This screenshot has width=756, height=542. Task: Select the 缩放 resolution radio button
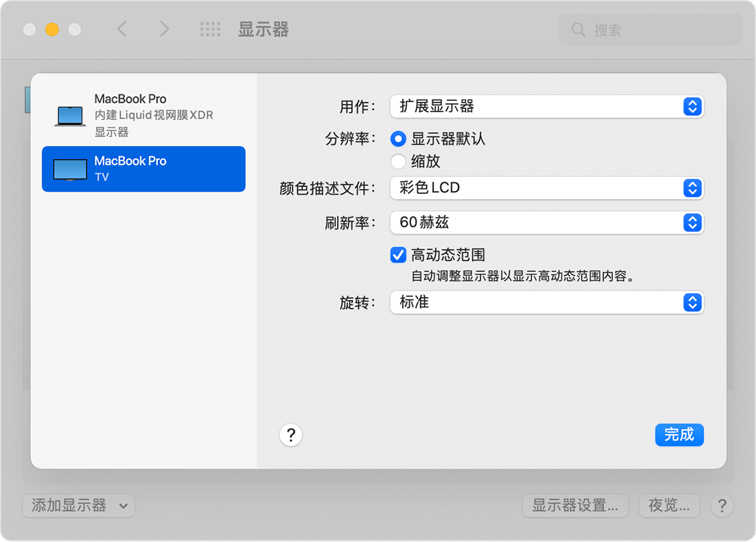click(398, 161)
